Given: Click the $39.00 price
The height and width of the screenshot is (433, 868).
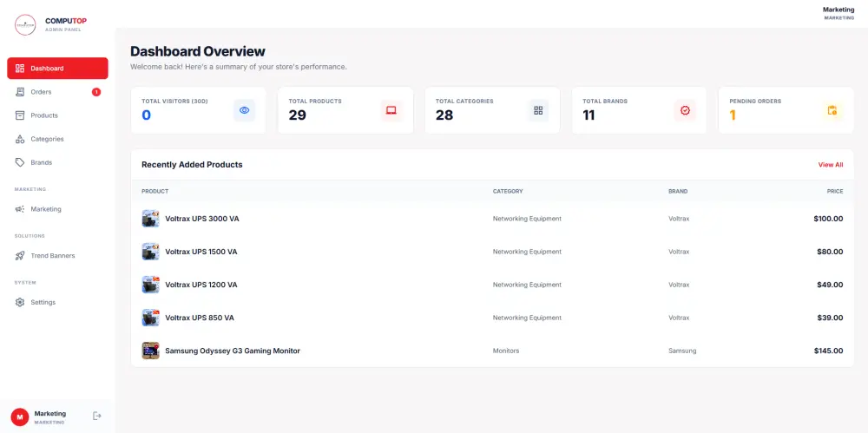Looking at the screenshot, I should click(830, 318).
